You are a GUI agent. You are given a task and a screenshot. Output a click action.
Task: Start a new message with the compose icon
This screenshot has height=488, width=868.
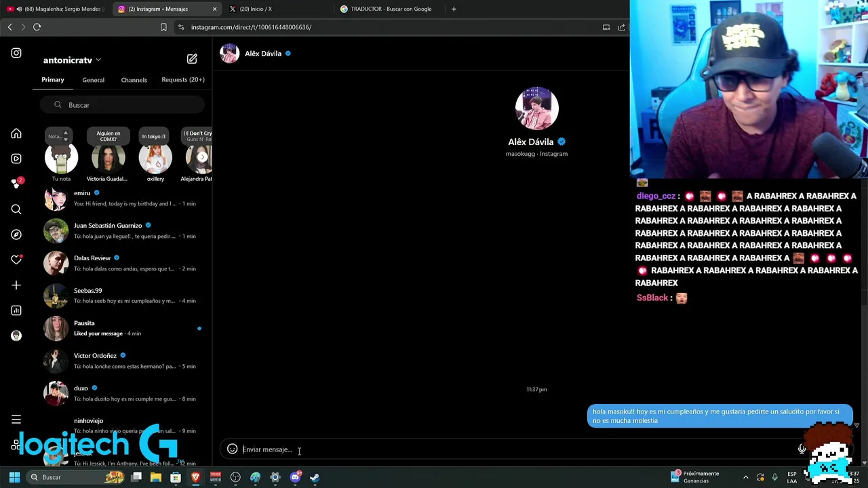pos(192,59)
